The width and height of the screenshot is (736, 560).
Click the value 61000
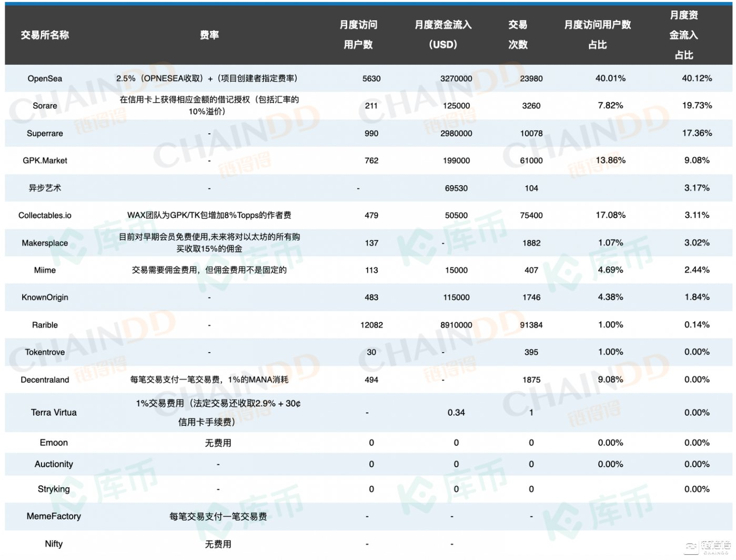pos(531,161)
